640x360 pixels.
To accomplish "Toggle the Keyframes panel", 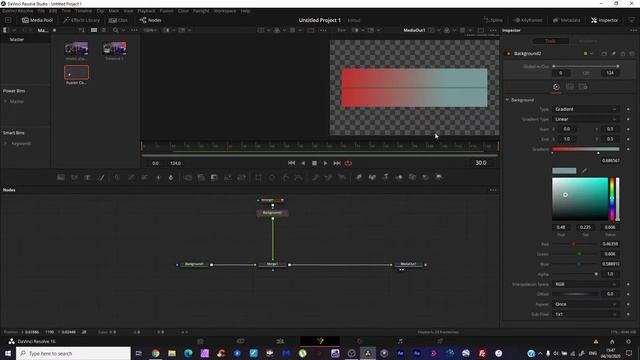I will (x=528, y=20).
